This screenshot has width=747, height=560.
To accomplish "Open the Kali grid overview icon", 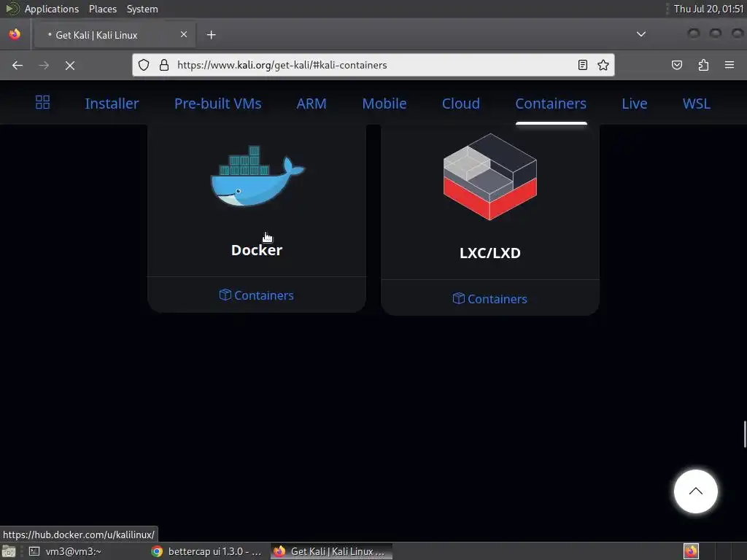I will [x=42, y=102].
